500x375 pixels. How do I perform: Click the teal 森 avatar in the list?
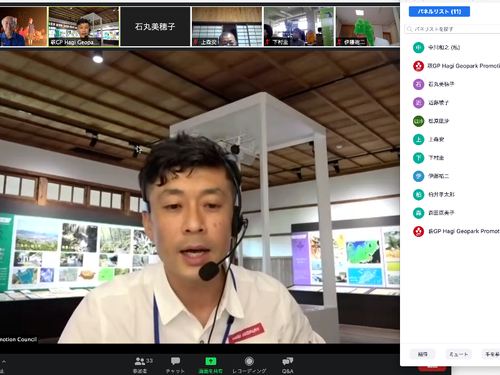point(418,213)
